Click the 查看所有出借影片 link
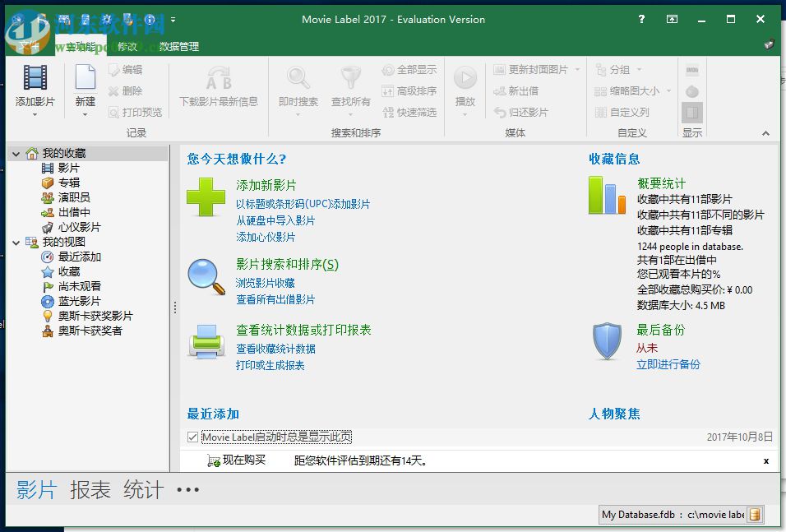The height and width of the screenshot is (532, 786). tap(275, 299)
